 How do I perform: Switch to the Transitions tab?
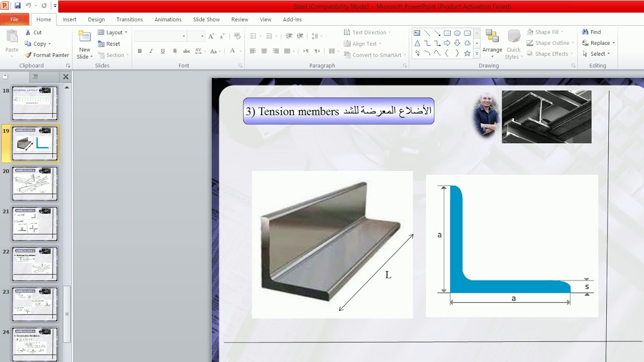[129, 19]
